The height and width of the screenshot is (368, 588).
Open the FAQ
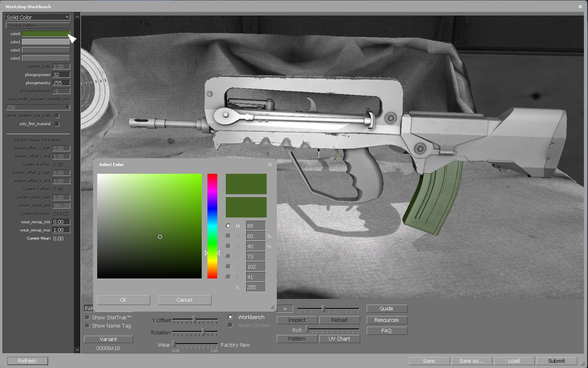(x=387, y=331)
